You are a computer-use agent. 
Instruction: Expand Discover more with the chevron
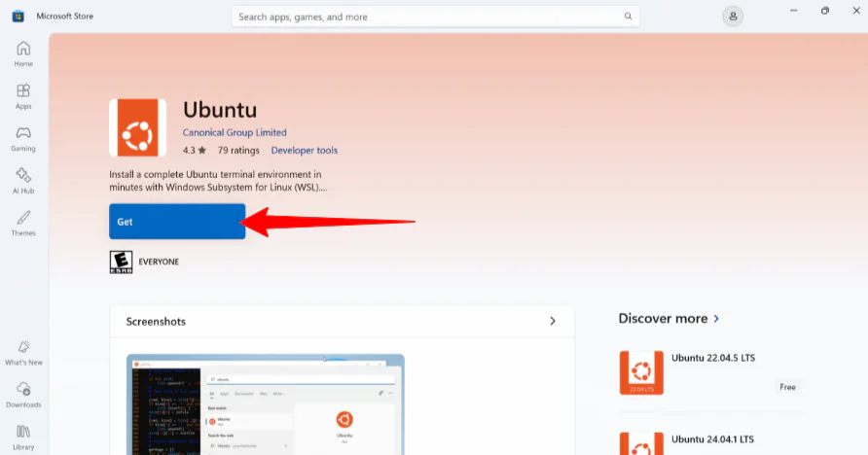click(x=716, y=319)
